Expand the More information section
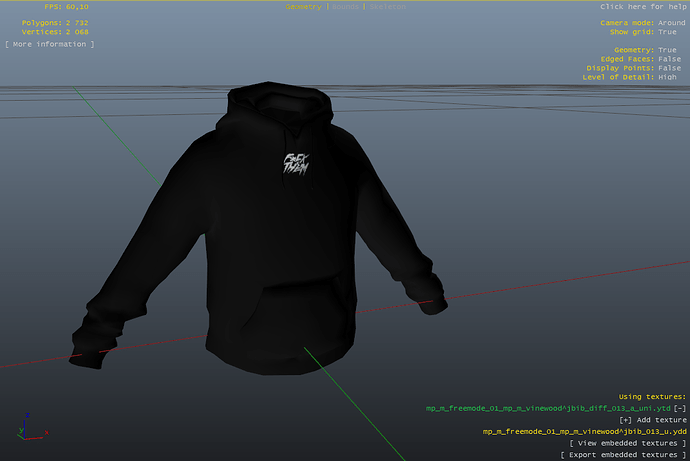The image size is (690, 461). (49, 44)
